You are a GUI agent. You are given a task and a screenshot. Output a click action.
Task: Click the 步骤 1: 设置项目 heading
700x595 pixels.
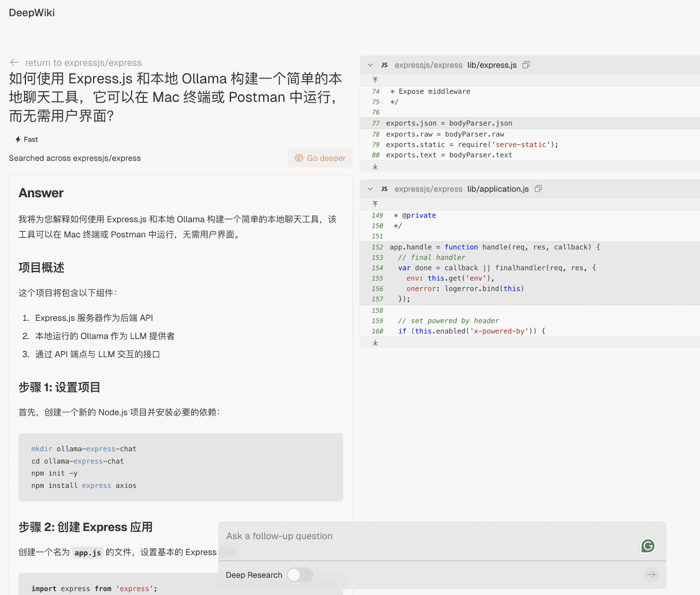point(59,387)
